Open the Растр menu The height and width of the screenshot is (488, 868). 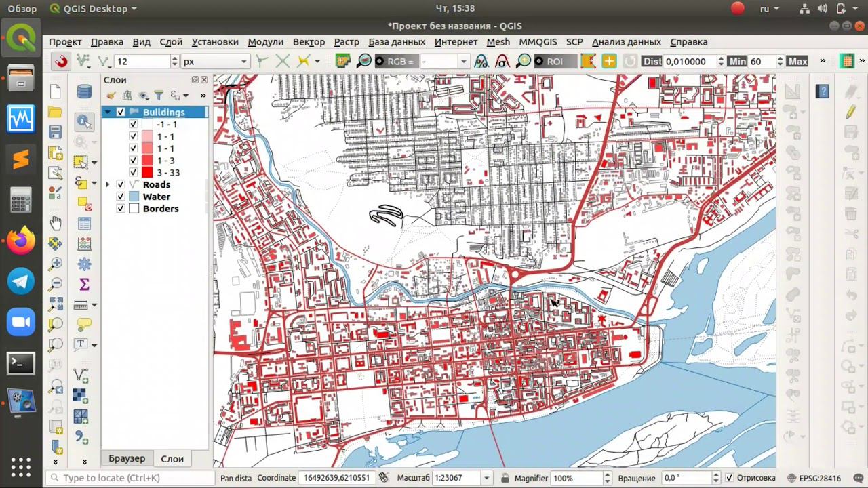coord(347,41)
